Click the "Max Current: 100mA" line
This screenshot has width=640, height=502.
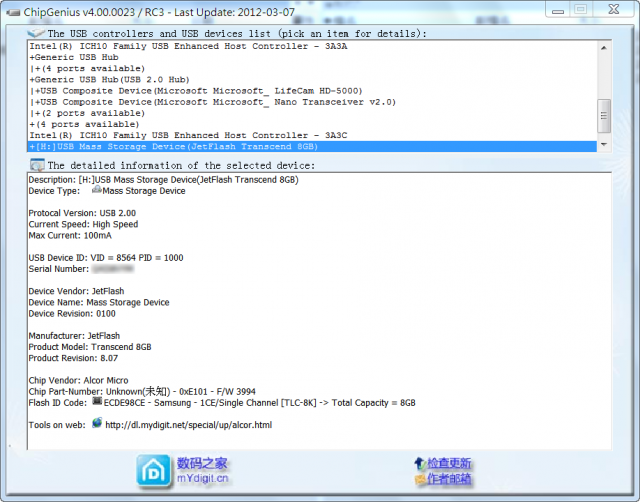coord(70,235)
